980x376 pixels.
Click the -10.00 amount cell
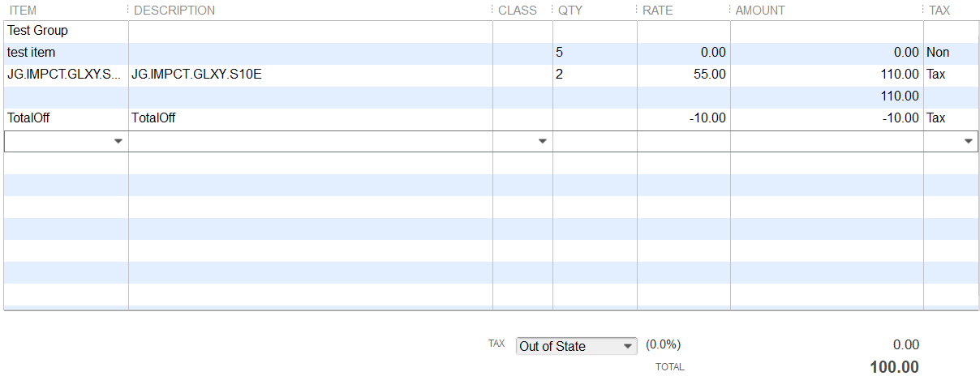click(827, 118)
